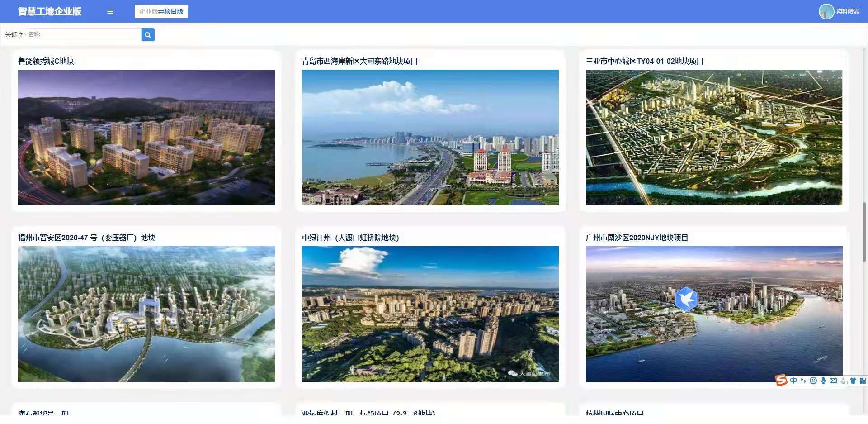Screen dimensions: 868x424
Task: Open the 海科测试 user account menu
Action: pos(847,11)
